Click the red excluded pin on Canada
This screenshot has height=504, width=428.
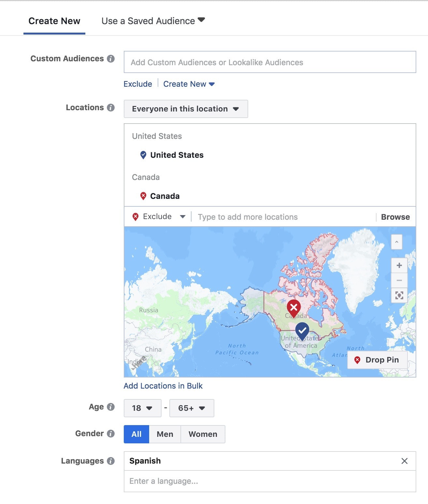[293, 307]
